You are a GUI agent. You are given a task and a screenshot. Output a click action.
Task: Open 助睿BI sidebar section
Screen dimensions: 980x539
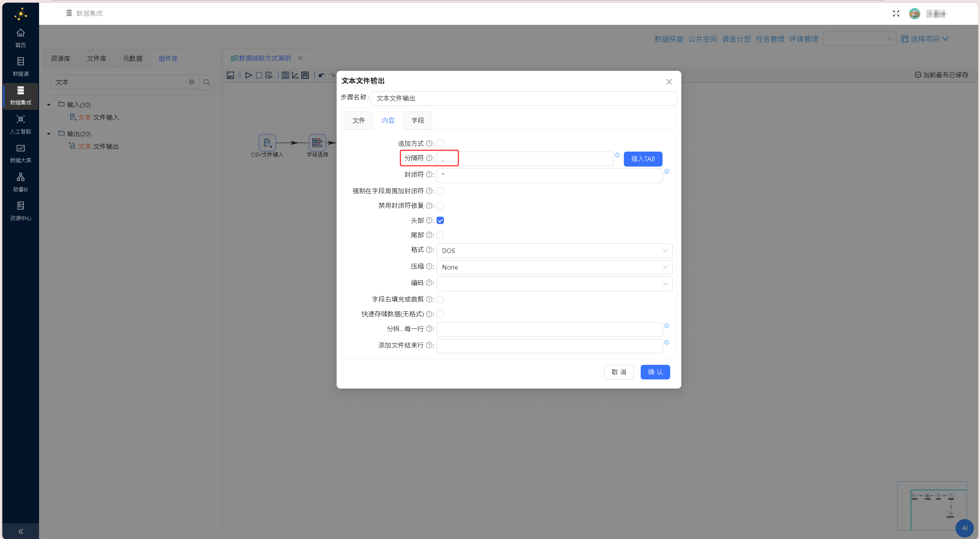pos(20,183)
